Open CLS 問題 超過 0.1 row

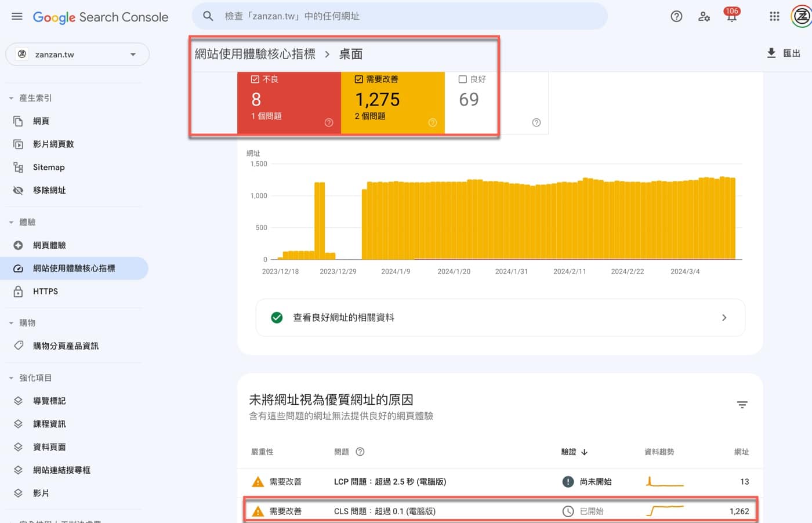pyautogui.click(x=500, y=511)
